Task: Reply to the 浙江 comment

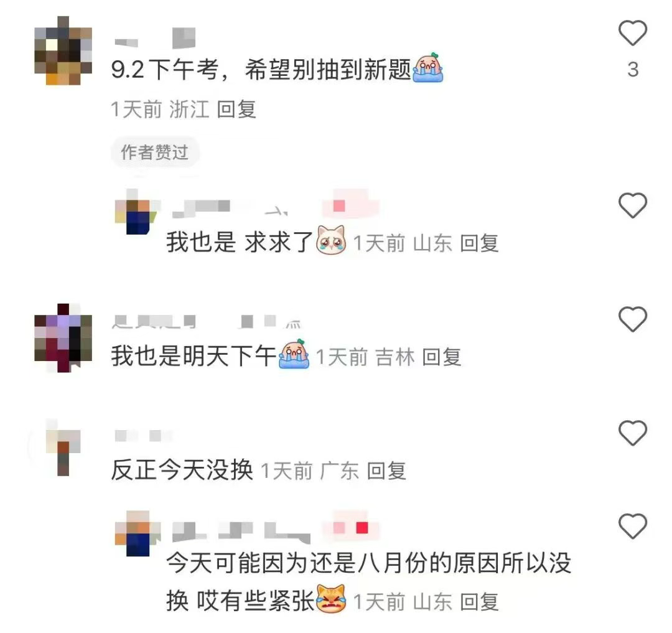Action: (x=236, y=110)
